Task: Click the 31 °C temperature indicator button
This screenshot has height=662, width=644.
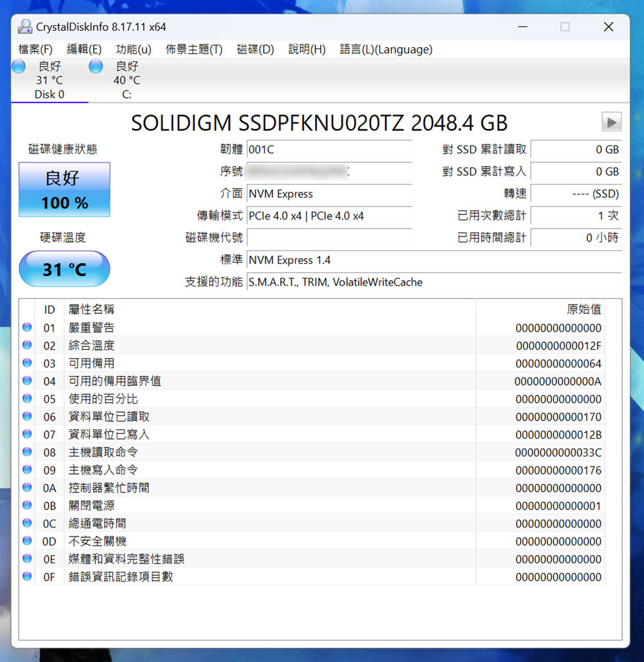Action: 64,269
